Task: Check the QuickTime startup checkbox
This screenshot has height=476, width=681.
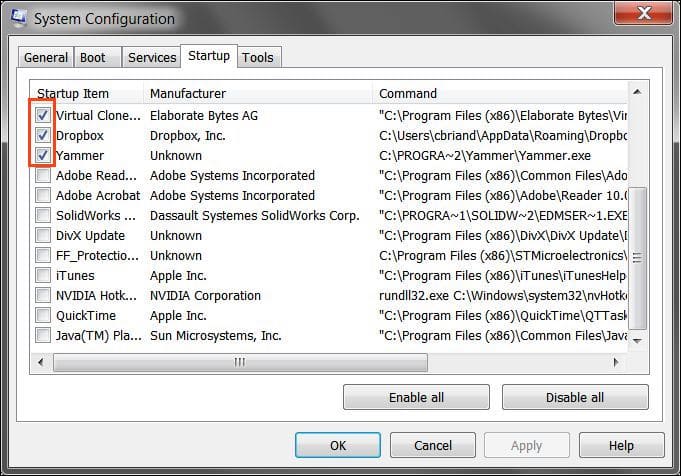Action: (43, 315)
